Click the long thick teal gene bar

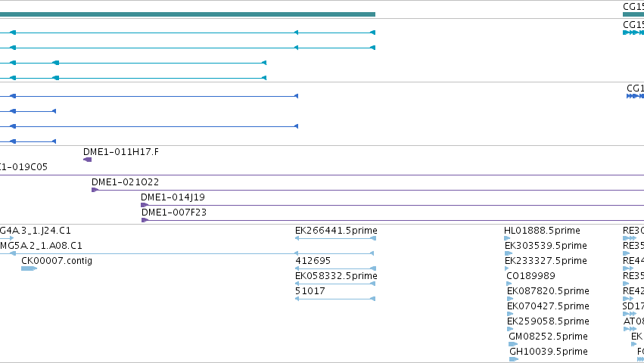point(188,14)
